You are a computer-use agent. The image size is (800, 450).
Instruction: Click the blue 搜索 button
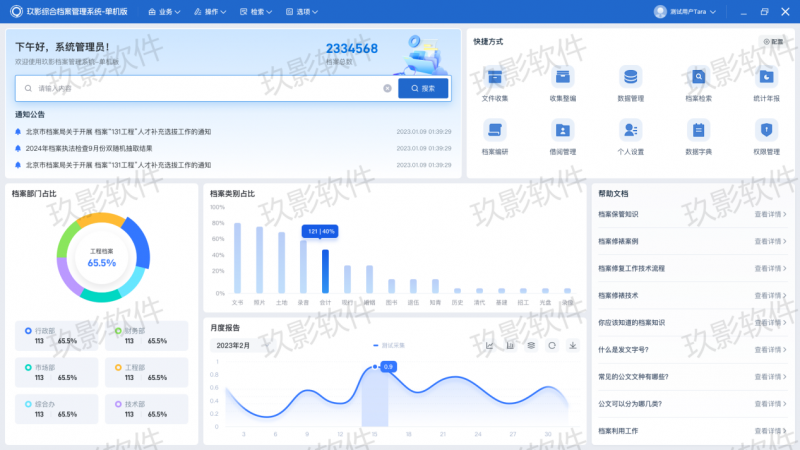423,88
